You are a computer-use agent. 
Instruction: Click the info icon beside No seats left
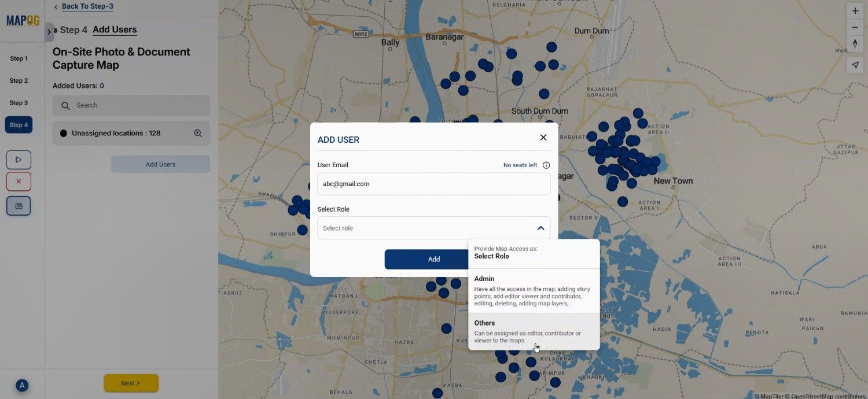(x=546, y=165)
